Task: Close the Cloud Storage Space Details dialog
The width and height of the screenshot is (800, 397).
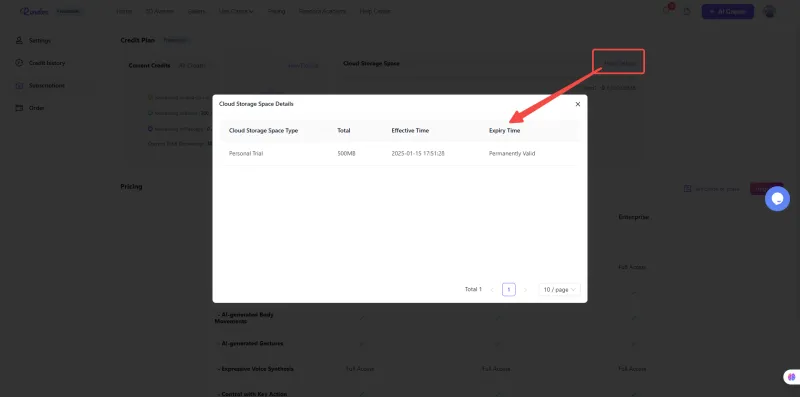Action: (578, 104)
